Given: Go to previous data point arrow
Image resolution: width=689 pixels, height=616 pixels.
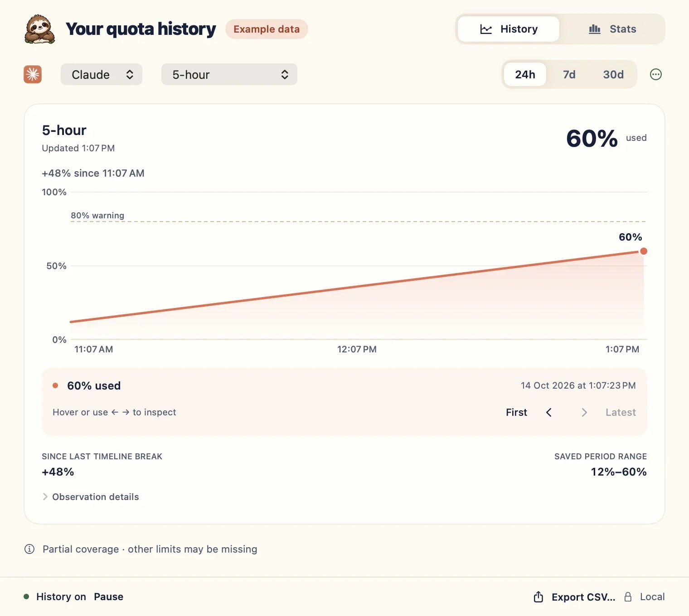Looking at the screenshot, I should [549, 412].
